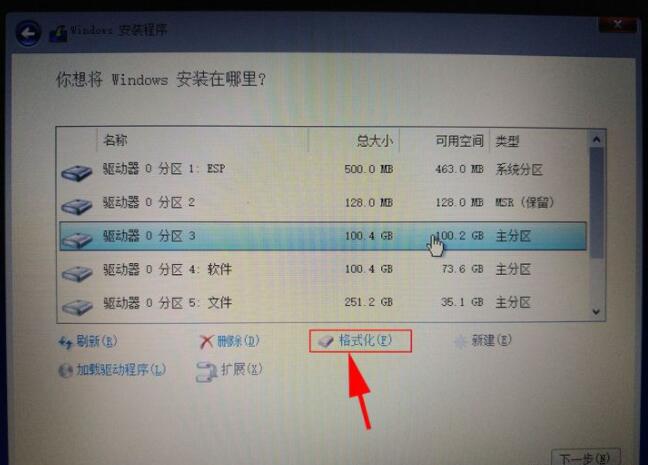
Task: Click the load driver disc icon
Action: pyautogui.click(x=65, y=370)
